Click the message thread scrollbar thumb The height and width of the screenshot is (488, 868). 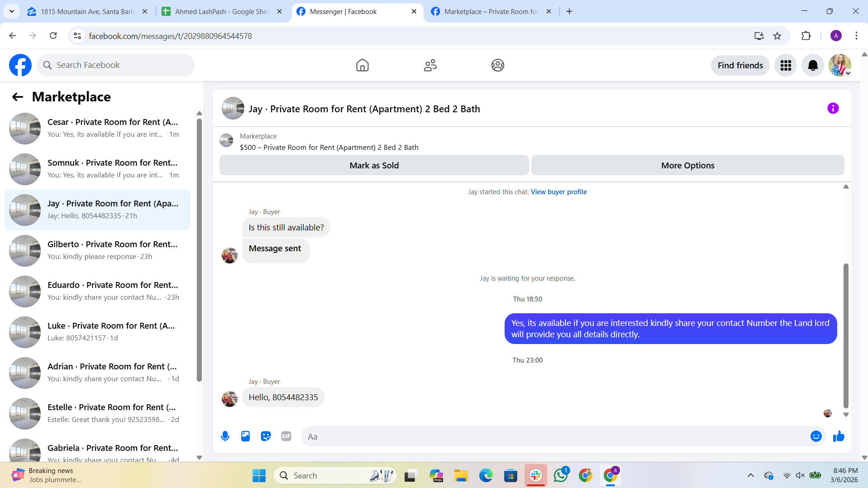point(845,335)
